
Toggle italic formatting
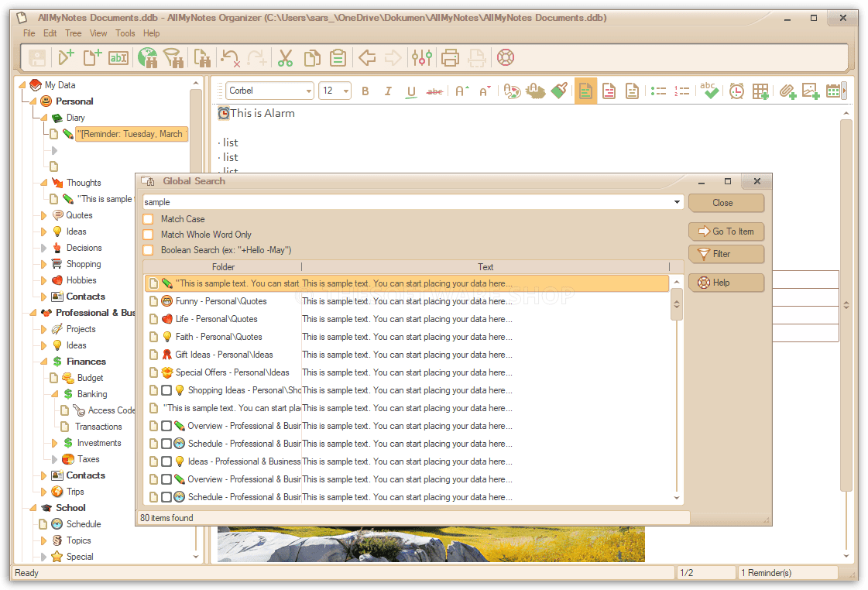click(x=388, y=91)
